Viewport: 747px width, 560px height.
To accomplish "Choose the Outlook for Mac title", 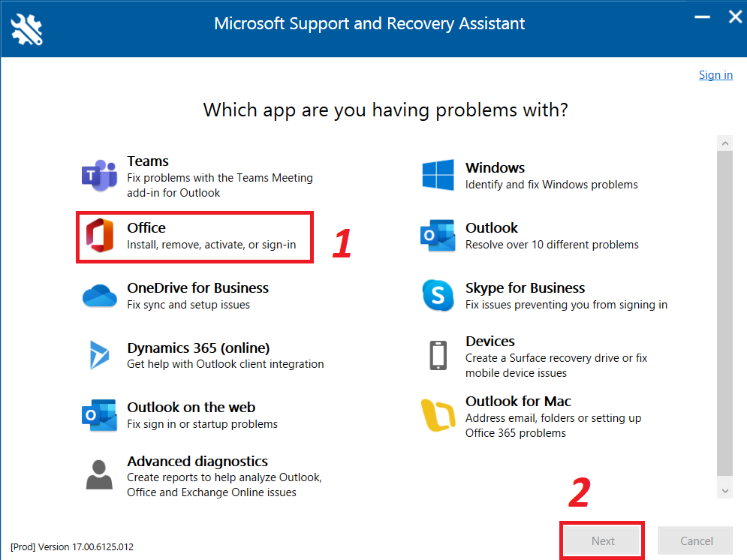I will click(518, 401).
